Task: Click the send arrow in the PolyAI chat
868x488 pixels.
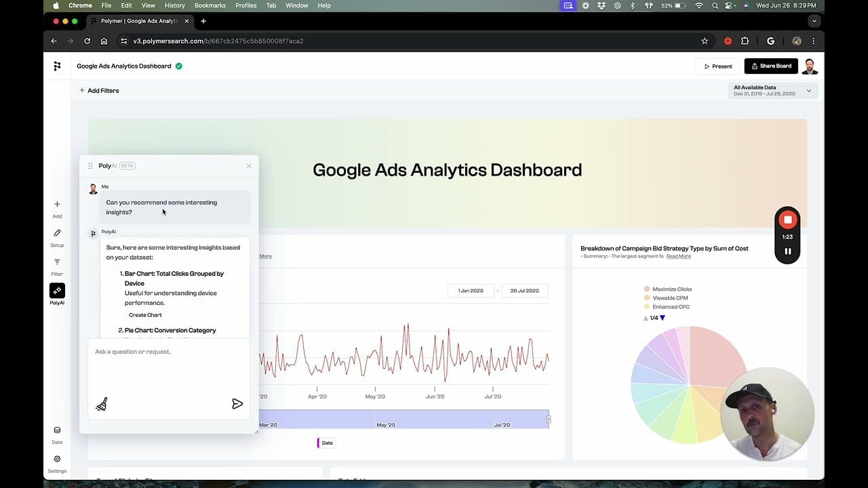Action: pyautogui.click(x=237, y=404)
